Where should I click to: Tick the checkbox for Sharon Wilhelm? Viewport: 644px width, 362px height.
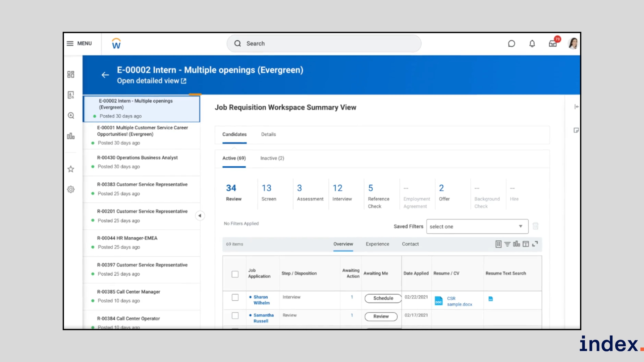coord(235,298)
